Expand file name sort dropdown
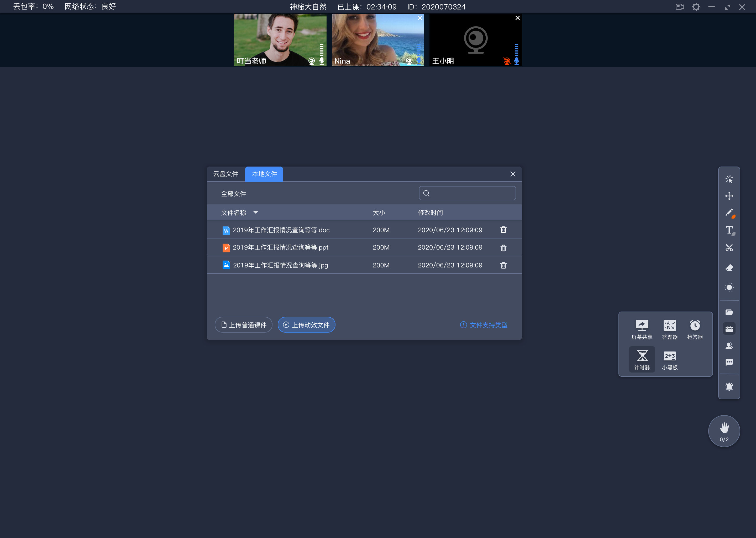This screenshot has height=538, width=756. tap(256, 213)
